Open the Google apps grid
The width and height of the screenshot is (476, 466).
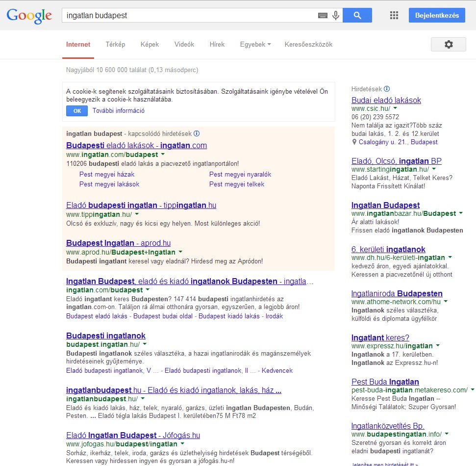click(x=394, y=15)
